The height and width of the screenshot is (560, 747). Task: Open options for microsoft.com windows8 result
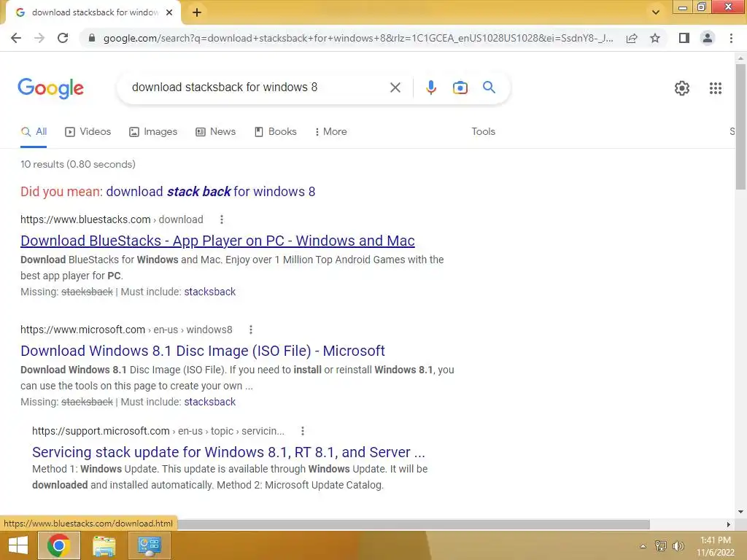251,330
